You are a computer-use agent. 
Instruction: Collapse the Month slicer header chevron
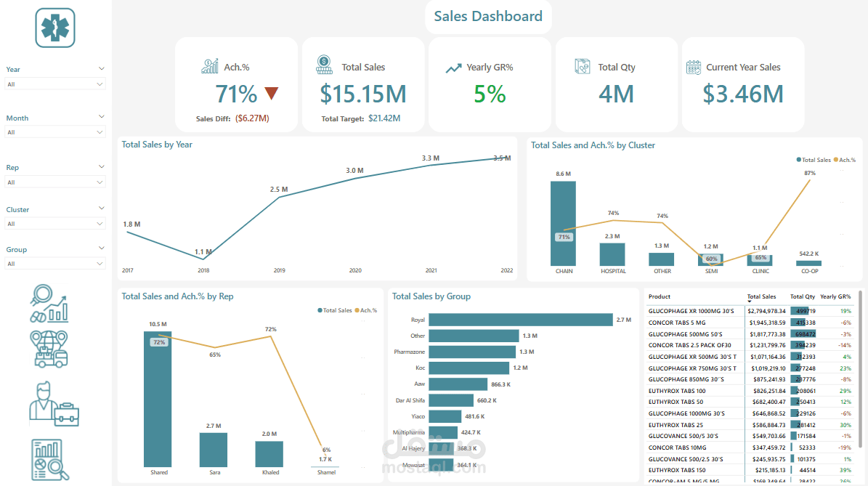(x=101, y=117)
